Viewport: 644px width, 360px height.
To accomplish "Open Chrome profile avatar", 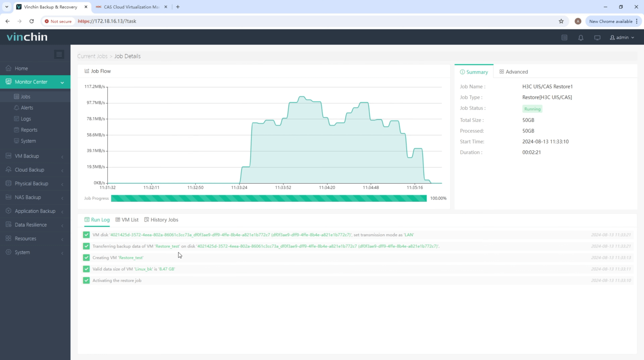I will click(x=578, y=21).
